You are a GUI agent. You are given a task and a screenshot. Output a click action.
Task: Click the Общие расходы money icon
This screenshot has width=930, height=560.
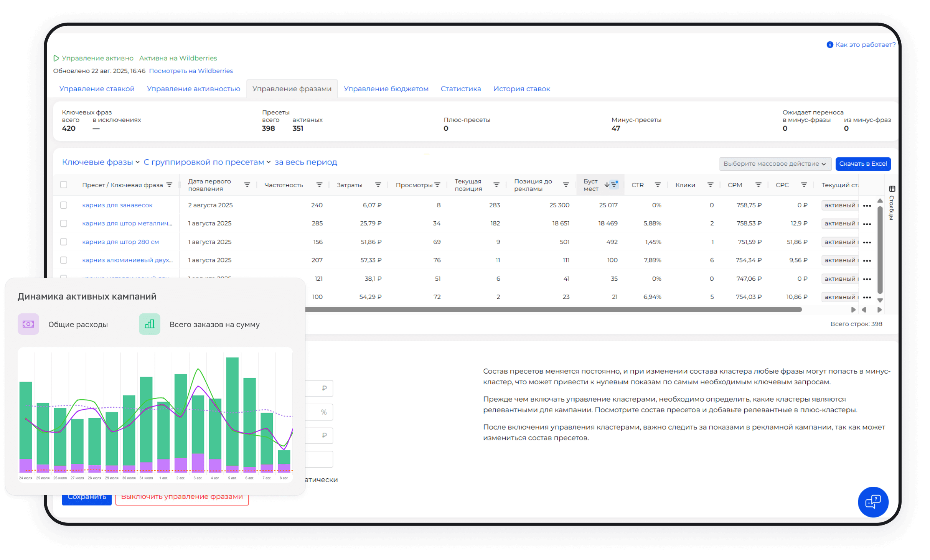(x=28, y=324)
